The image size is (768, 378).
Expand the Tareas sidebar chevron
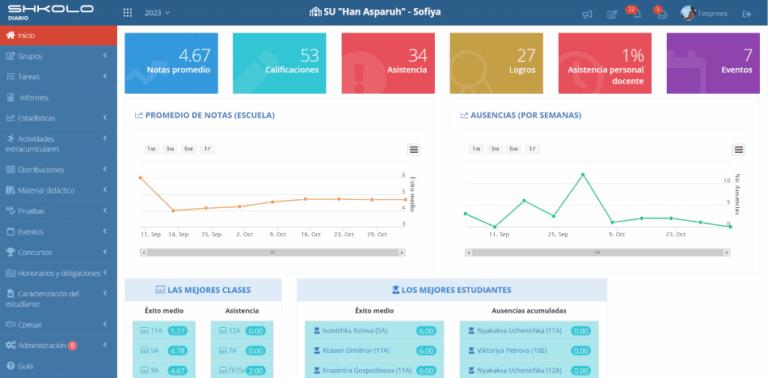point(105,76)
